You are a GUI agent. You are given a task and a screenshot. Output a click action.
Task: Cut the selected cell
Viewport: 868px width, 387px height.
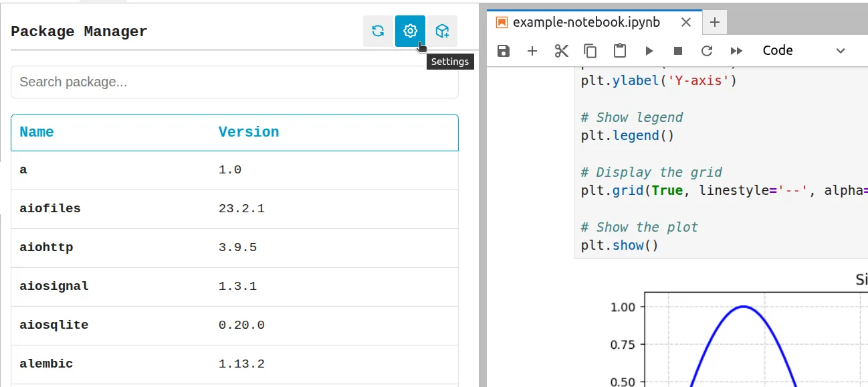point(561,50)
